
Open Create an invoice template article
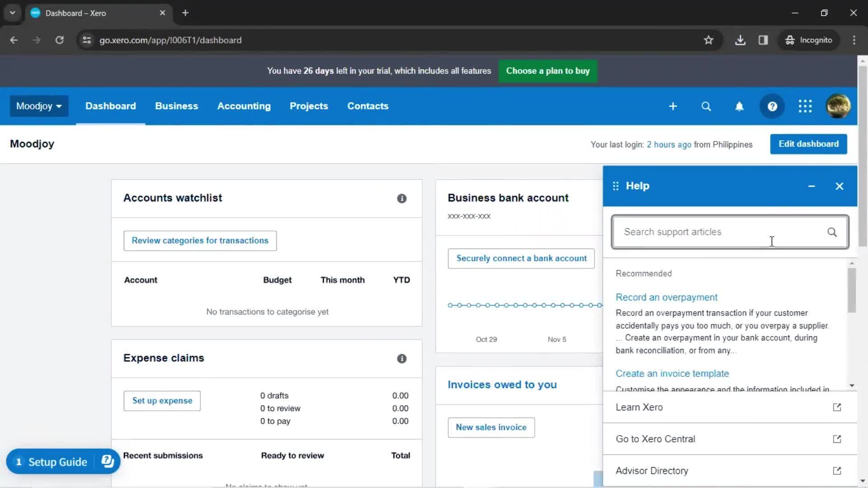(x=672, y=374)
